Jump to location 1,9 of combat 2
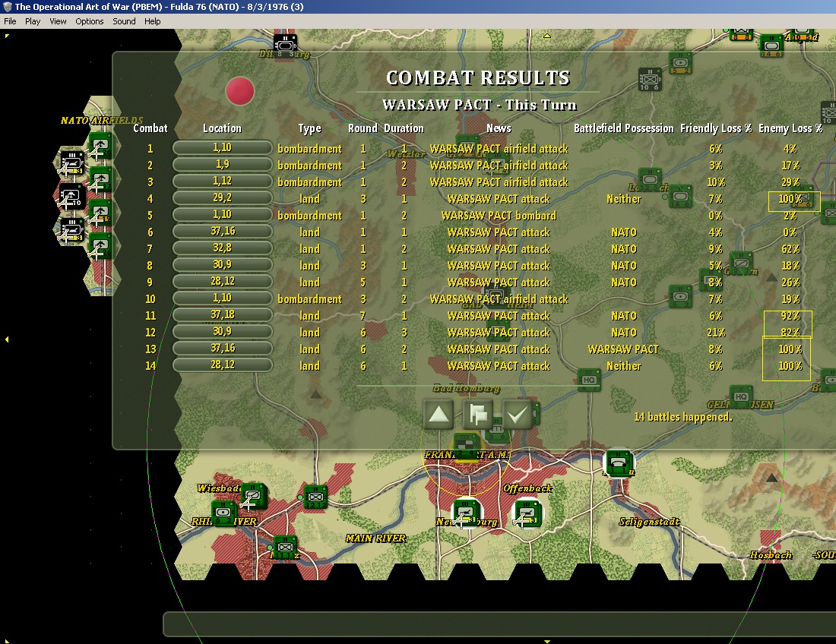Viewport: 836px width, 644px height. coord(223,165)
